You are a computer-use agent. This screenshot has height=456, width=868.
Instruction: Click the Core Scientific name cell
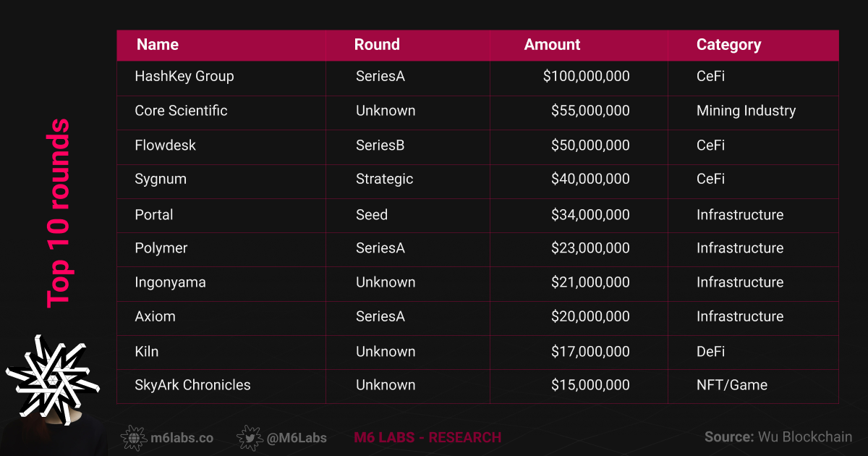click(x=181, y=111)
